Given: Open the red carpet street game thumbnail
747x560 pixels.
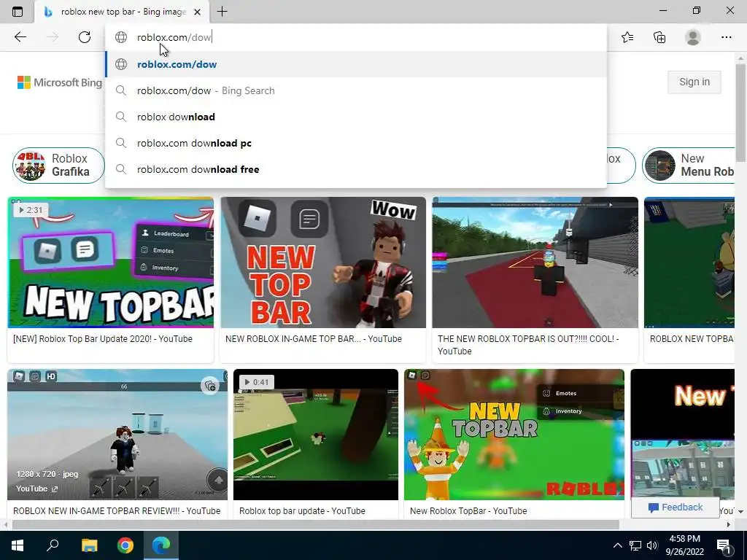Looking at the screenshot, I should click(x=535, y=262).
